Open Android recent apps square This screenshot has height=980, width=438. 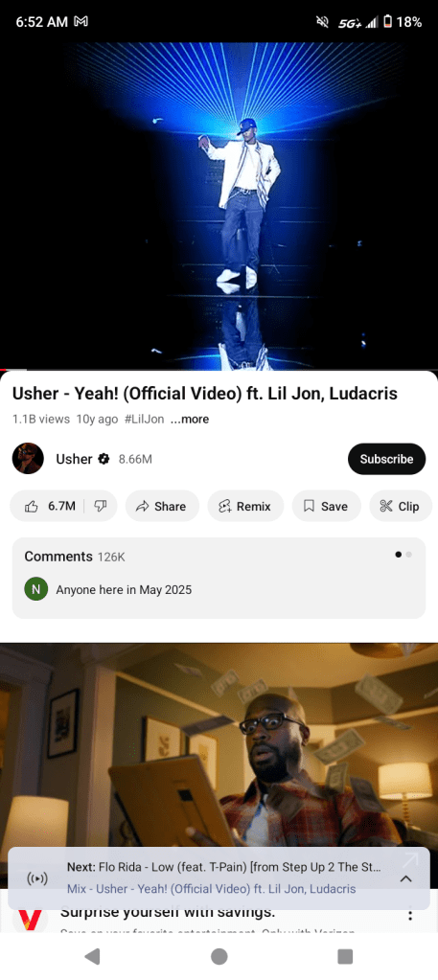pos(345,956)
